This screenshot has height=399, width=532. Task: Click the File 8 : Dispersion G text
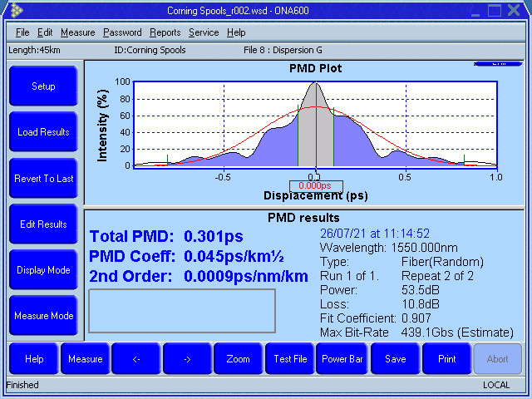[x=283, y=50]
